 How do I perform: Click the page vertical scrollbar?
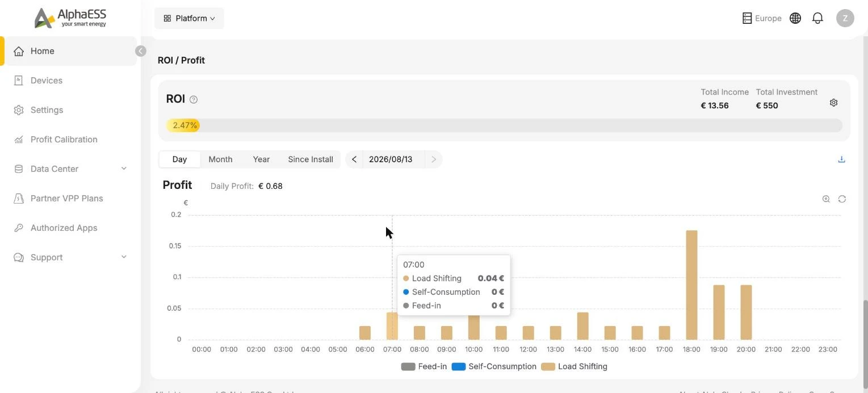pos(865,343)
